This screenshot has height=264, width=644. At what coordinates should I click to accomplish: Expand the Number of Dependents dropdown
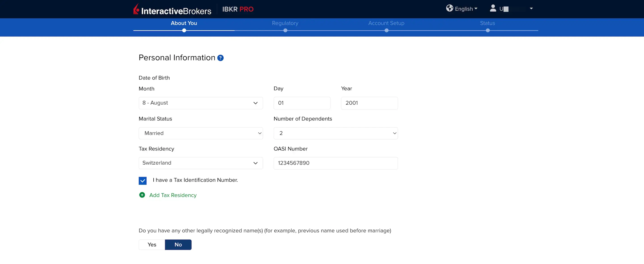point(335,133)
